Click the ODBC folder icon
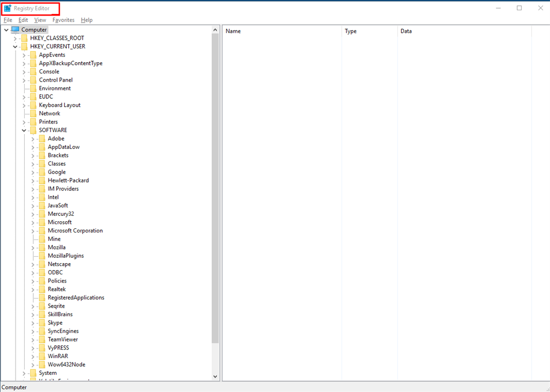This screenshot has height=392, width=550. pyautogui.click(x=42, y=272)
